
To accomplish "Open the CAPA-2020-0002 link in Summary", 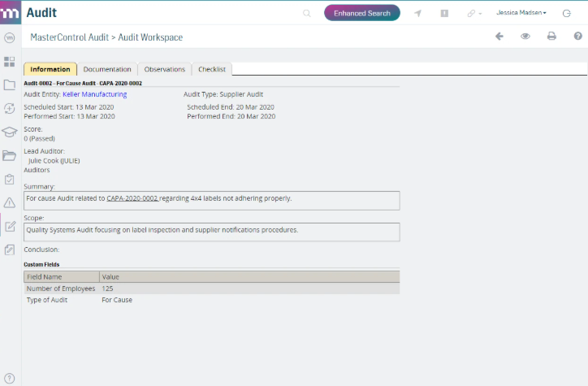I will [132, 198].
